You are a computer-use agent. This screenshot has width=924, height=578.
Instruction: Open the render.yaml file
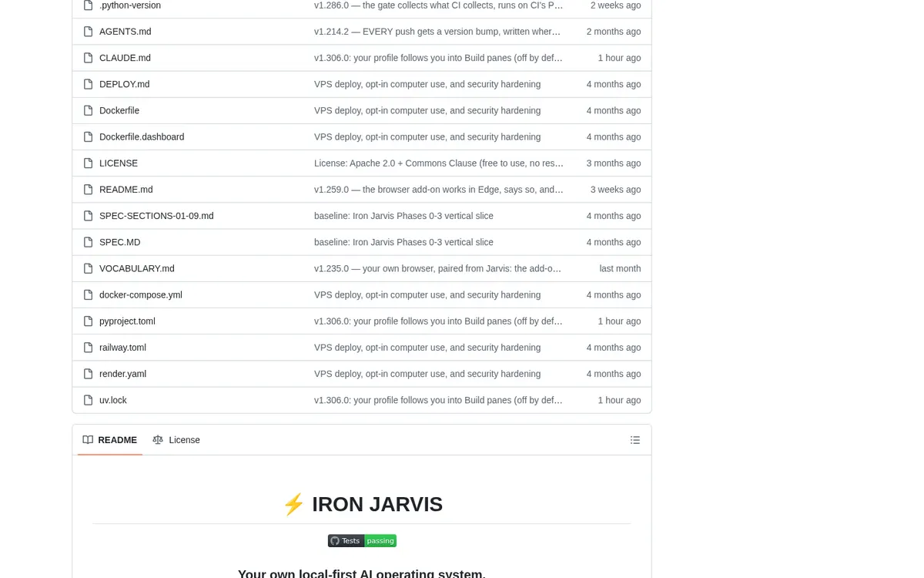coord(122,374)
